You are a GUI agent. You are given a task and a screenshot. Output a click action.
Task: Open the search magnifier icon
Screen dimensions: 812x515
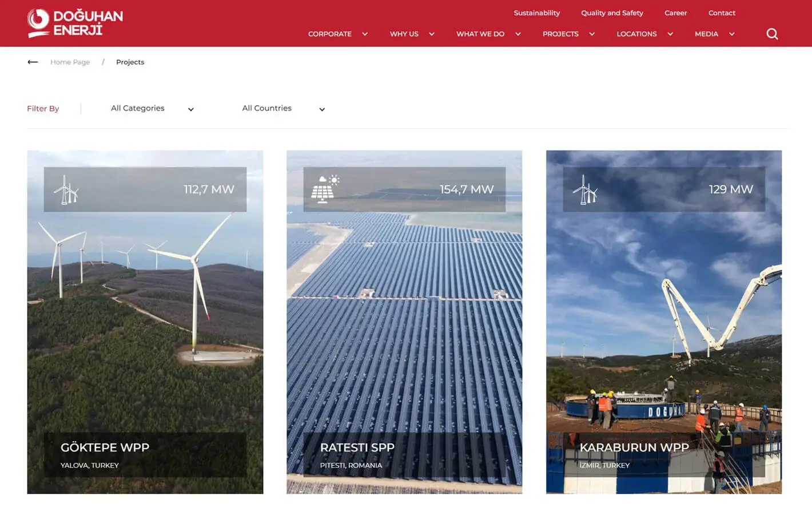pos(772,34)
